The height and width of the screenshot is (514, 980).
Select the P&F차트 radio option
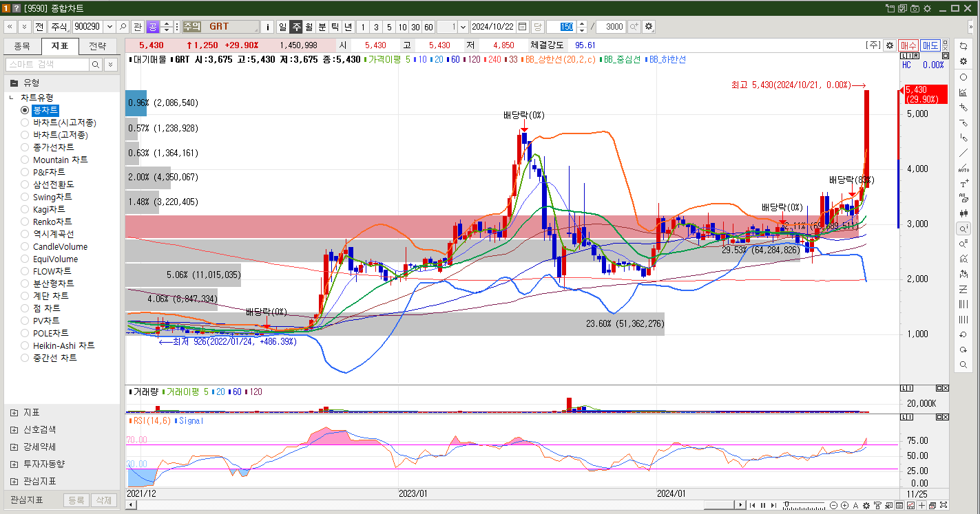pyautogui.click(x=25, y=172)
